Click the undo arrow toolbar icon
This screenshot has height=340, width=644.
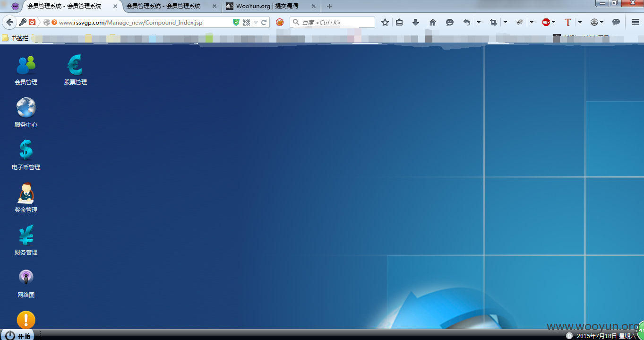click(467, 22)
